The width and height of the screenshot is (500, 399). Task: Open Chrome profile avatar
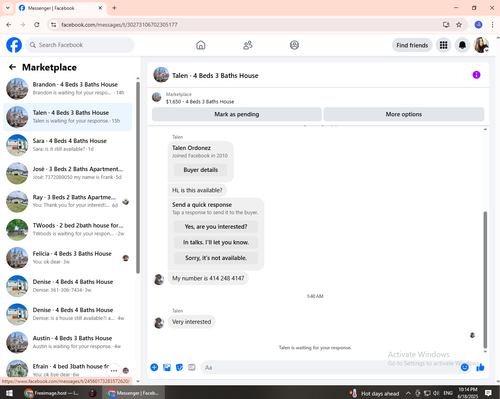tap(478, 25)
